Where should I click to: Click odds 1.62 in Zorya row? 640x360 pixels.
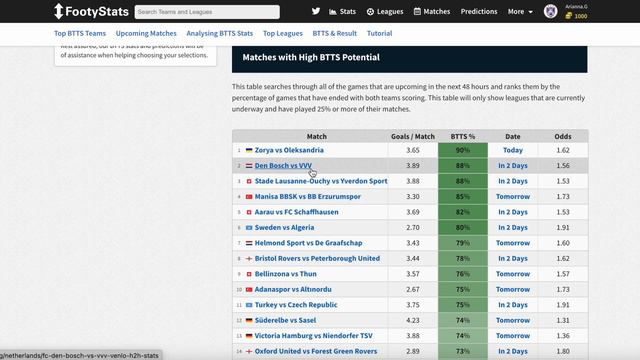coord(563,150)
